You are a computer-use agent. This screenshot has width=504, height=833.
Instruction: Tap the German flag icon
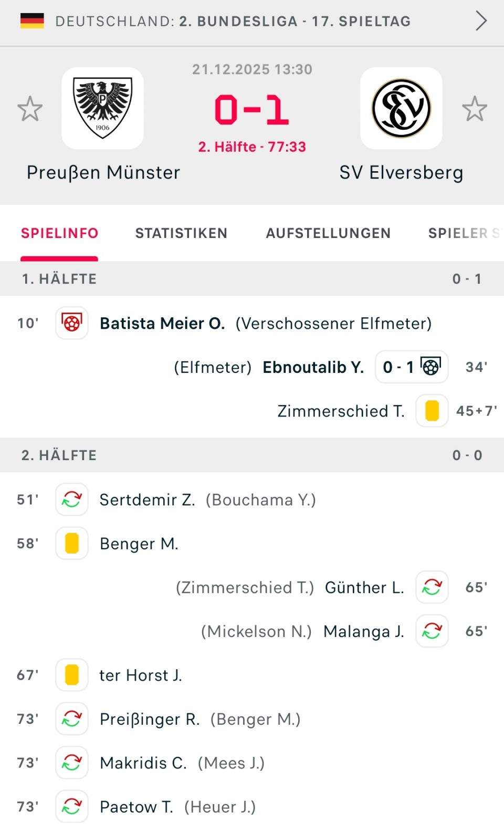tap(32, 21)
